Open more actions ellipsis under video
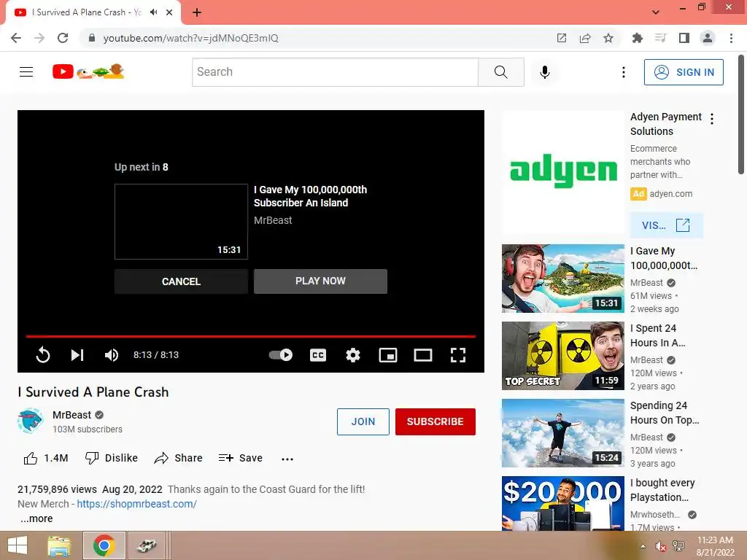The height and width of the screenshot is (560, 747). coord(287,459)
